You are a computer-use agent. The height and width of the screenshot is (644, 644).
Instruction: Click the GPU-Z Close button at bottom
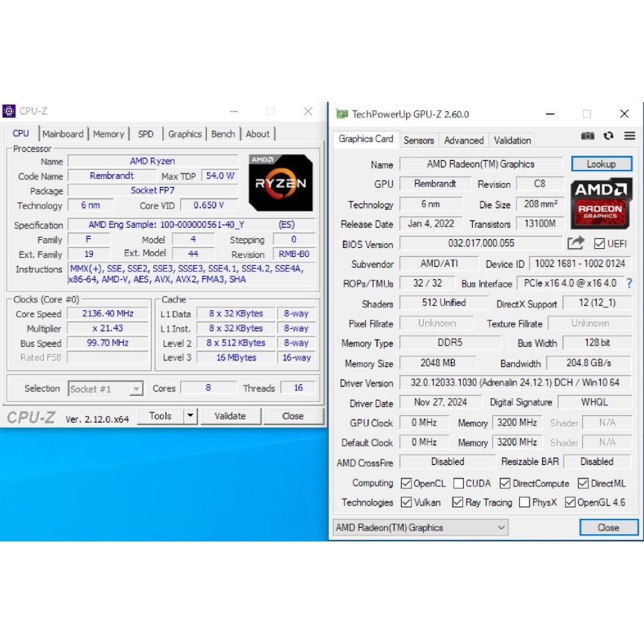(609, 527)
